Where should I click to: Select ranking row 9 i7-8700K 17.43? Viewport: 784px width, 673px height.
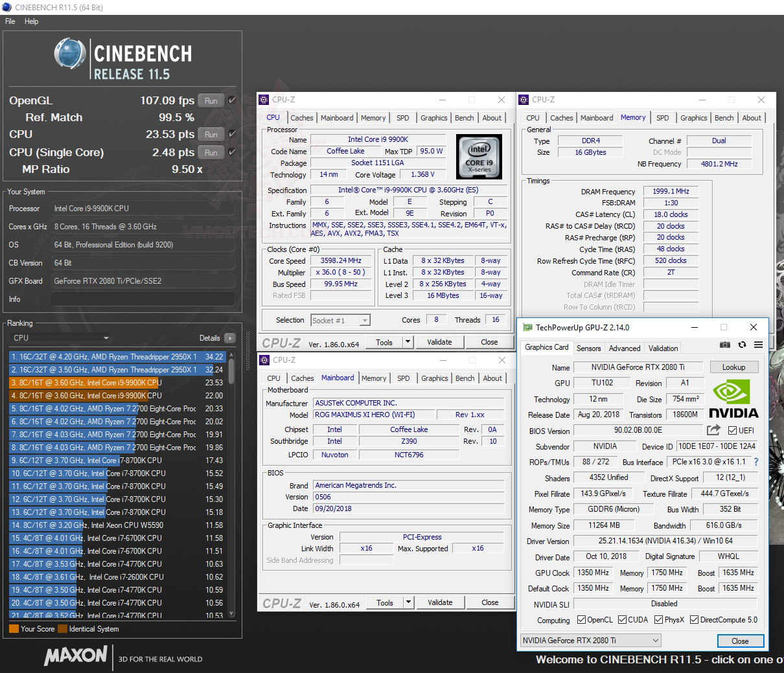coord(117,461)
